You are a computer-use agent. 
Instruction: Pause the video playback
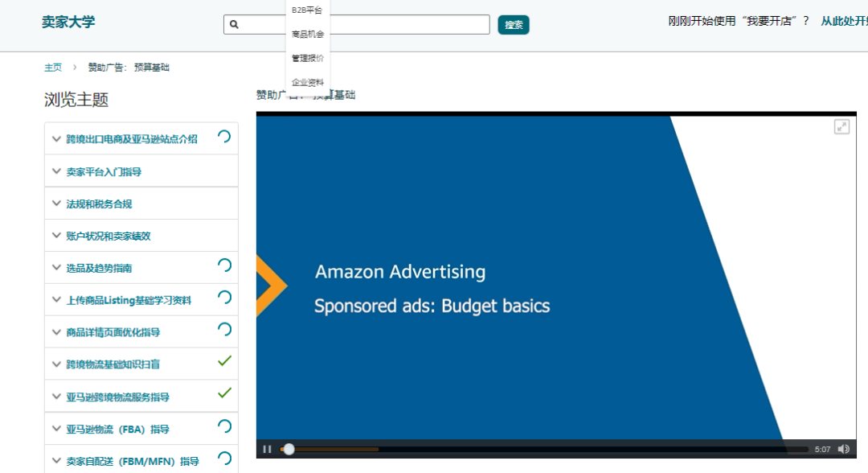pos(267,449)
